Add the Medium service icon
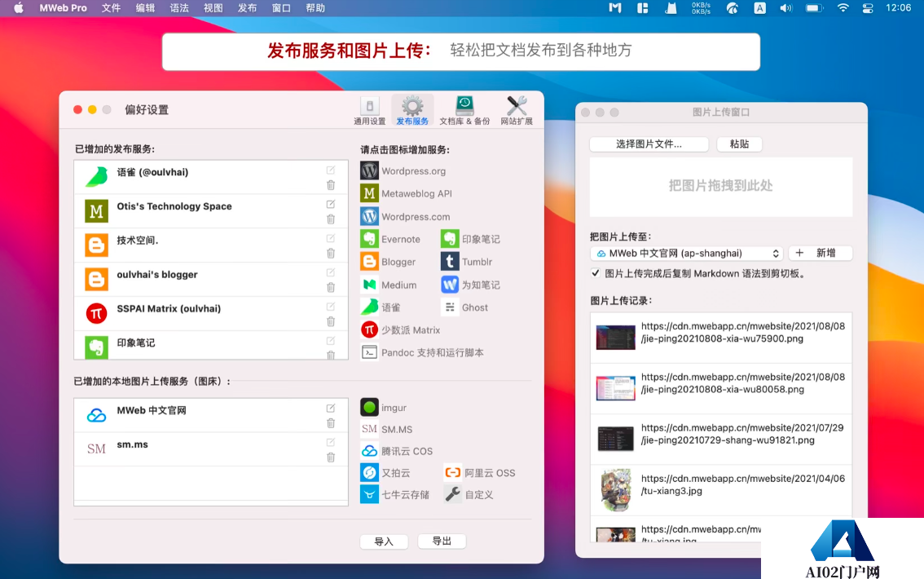The image size is (924, 579). click(x=369, y=285)
